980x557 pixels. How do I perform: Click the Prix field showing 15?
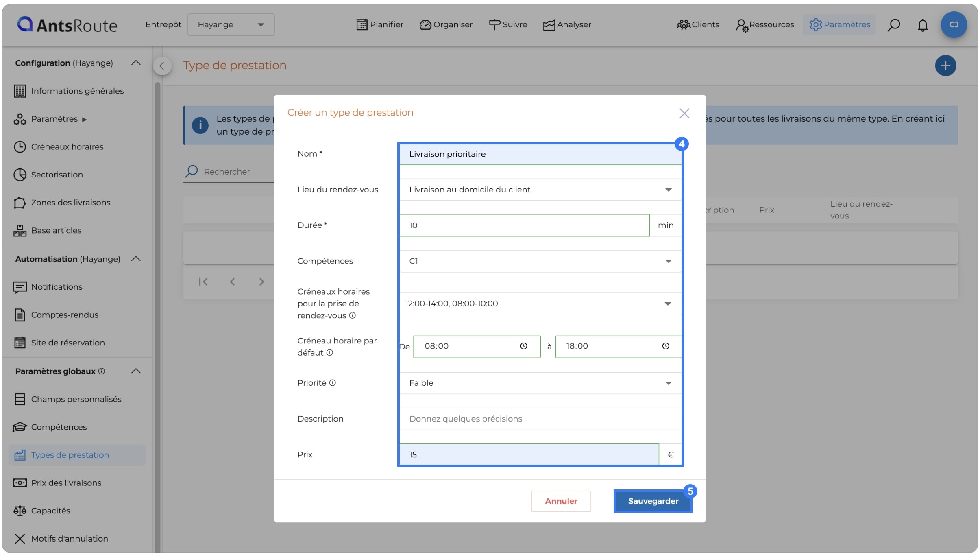pos(529,454)
